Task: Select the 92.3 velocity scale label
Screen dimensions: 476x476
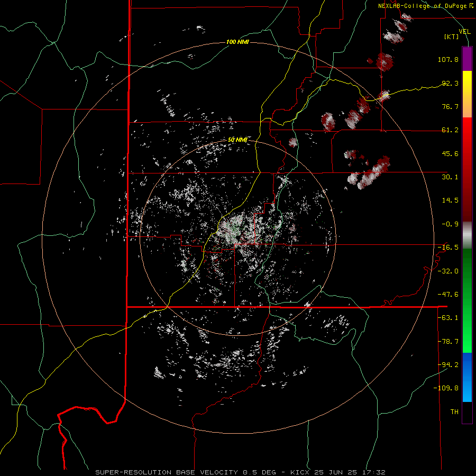Action: 450,83
